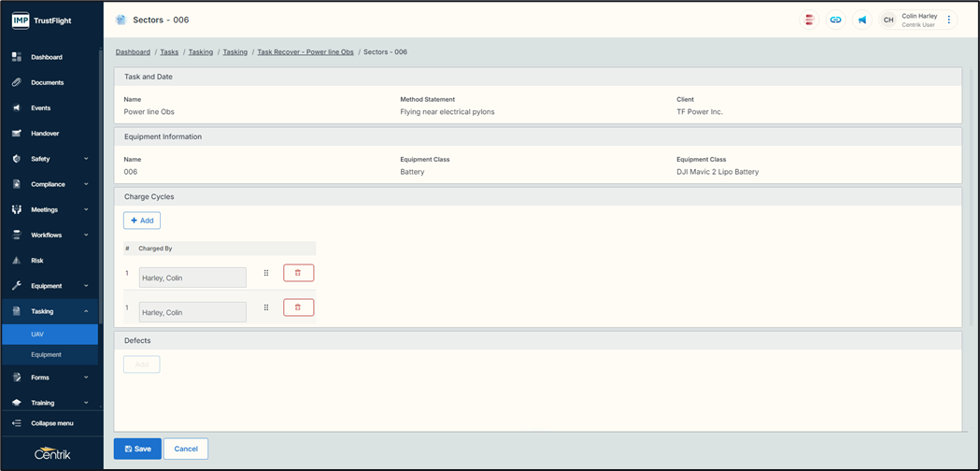Click drag handle of first charge cycle
The height and width of the screenshot is (471, 980).
[266, 273]
